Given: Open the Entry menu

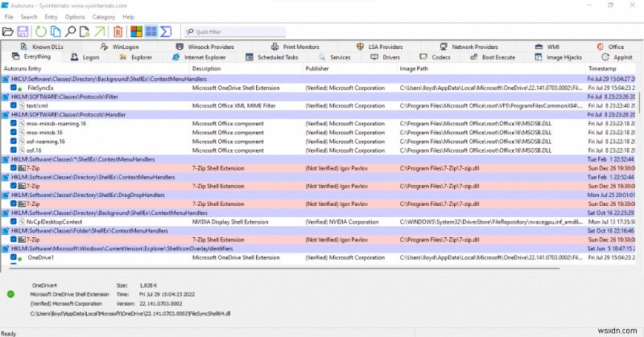Looking at the screenshot, I should point(51,17).
